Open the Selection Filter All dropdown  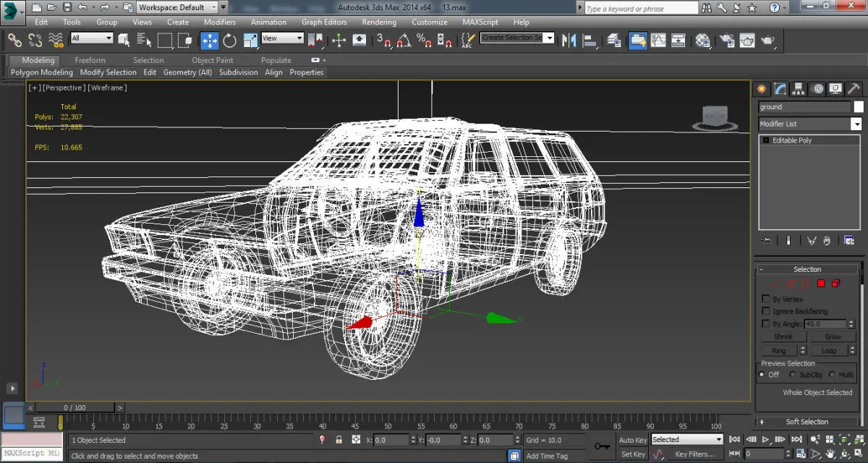pyautogui.click(x=92, y=38)
